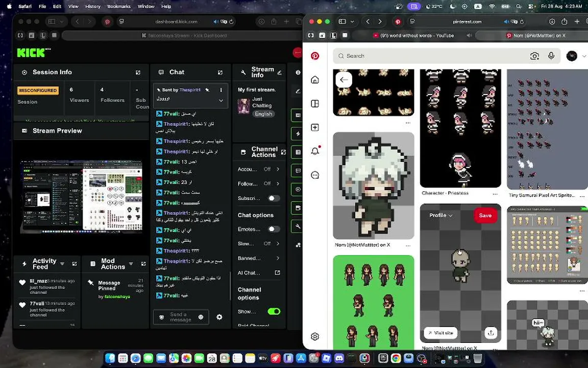The image size is (588, 368).
Task: Open downloads in Pinterest Safari window
Action: pyautogui.click(x=552, y=22)
